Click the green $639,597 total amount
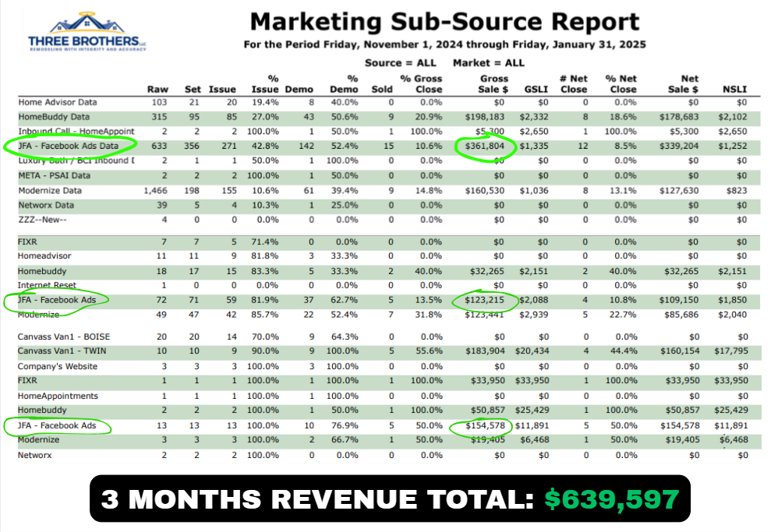 pos(612,499)
